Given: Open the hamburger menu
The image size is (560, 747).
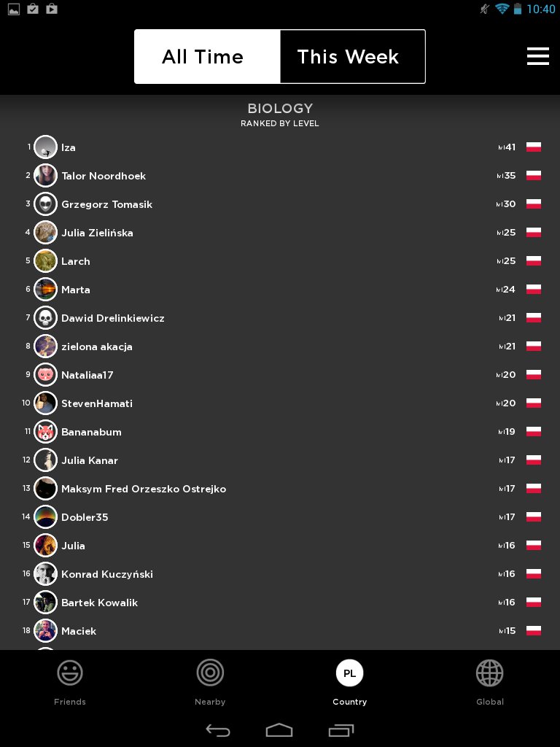Looking at the screenshot, I should pyautogui.click(x=537, y=57).
